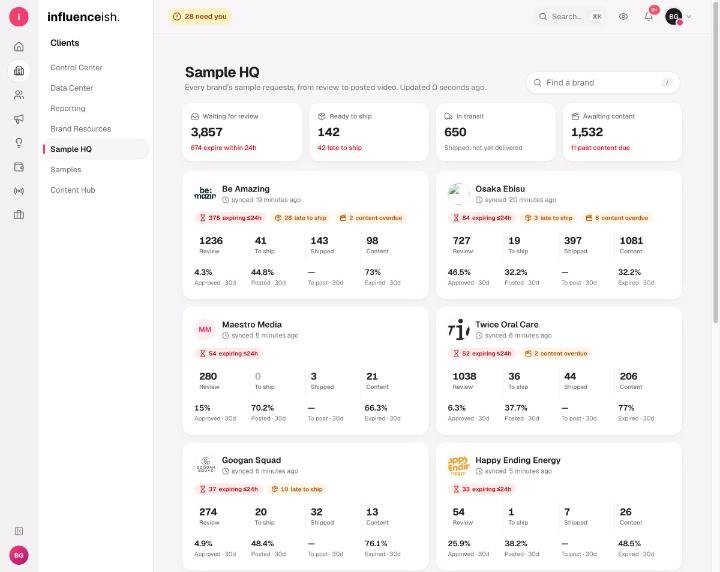Go to Control Center menu item

pos(76,67)
